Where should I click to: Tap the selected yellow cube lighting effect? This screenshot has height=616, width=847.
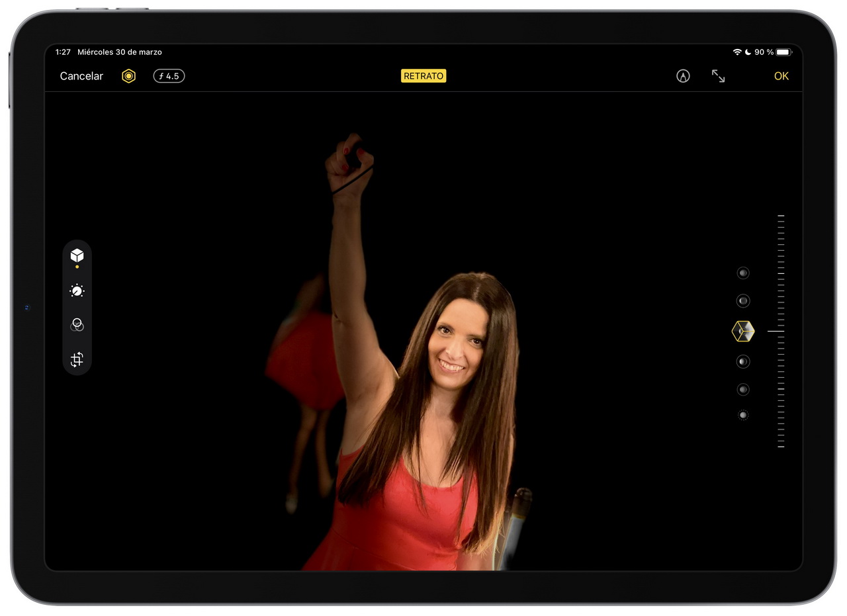[x=743, y=331]
